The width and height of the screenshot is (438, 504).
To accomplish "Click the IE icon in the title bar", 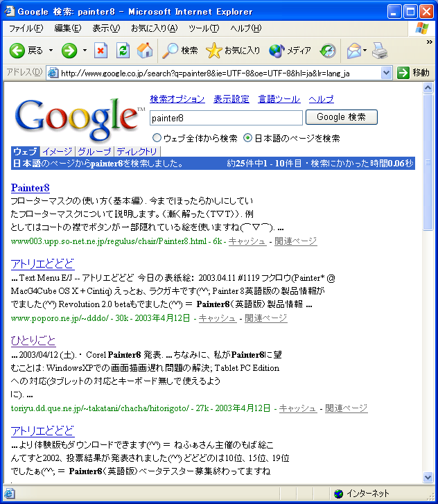I will click(x=9, y=11).
